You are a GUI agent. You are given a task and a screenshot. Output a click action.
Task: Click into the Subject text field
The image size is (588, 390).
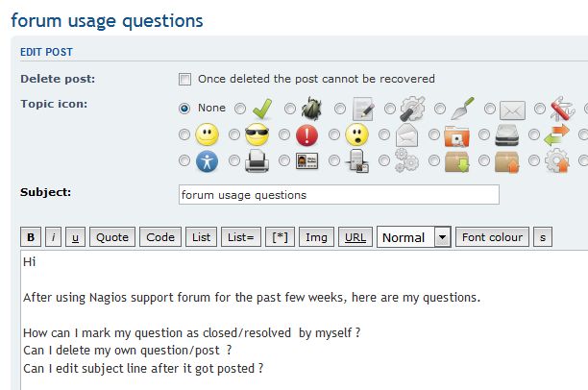pos(338,195)
